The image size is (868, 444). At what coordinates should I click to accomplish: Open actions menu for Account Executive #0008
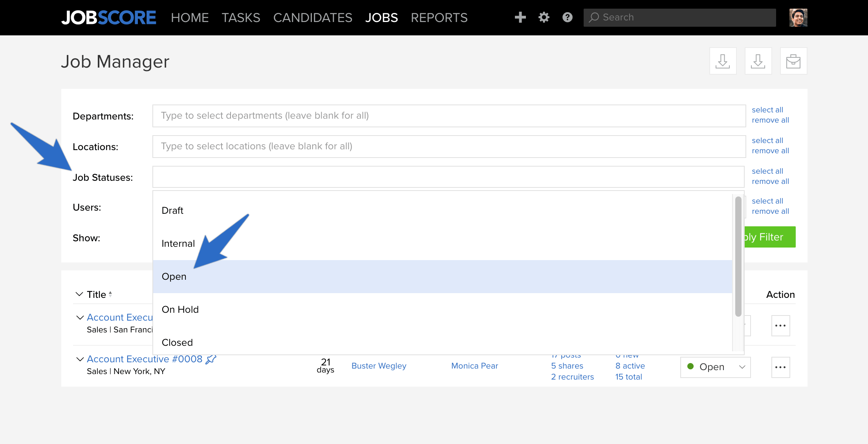780,367
